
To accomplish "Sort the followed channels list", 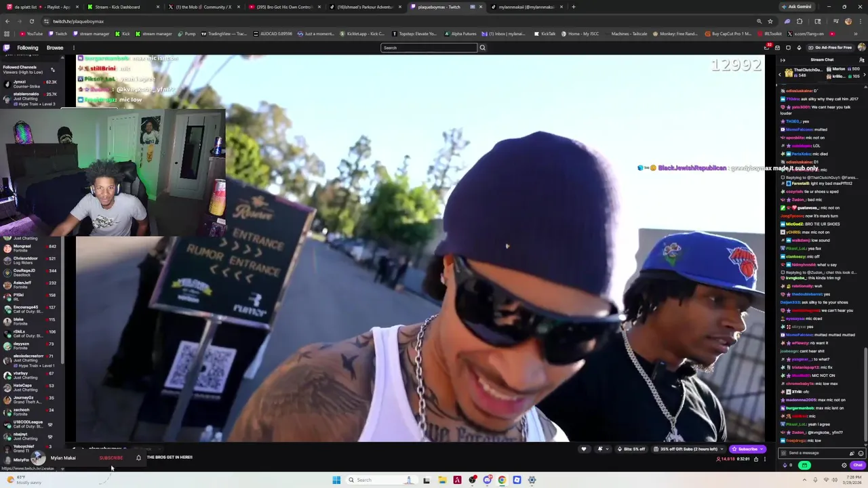I will 52,69.
